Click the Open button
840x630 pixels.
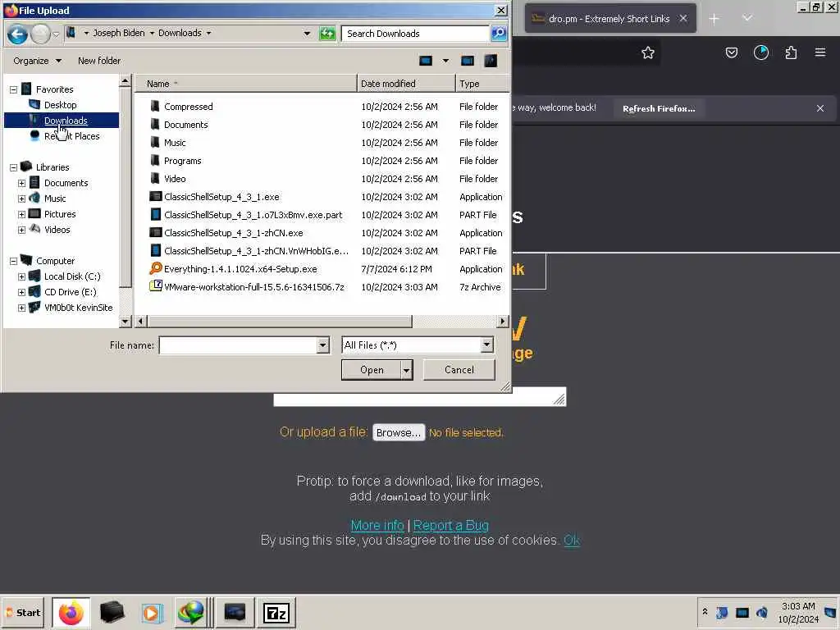pos(372,370)
